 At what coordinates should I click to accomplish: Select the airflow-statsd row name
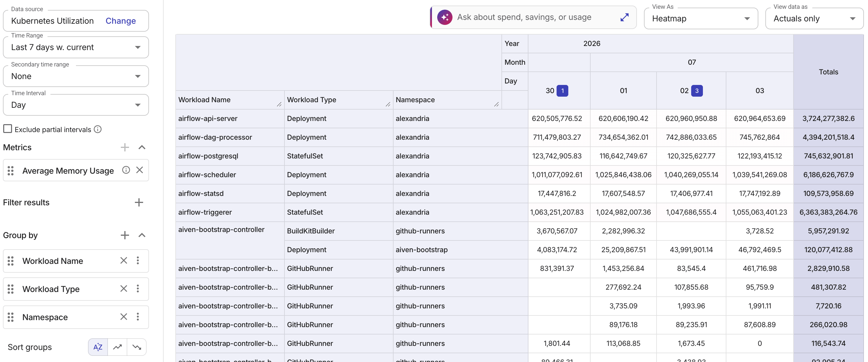click(201, 194)
